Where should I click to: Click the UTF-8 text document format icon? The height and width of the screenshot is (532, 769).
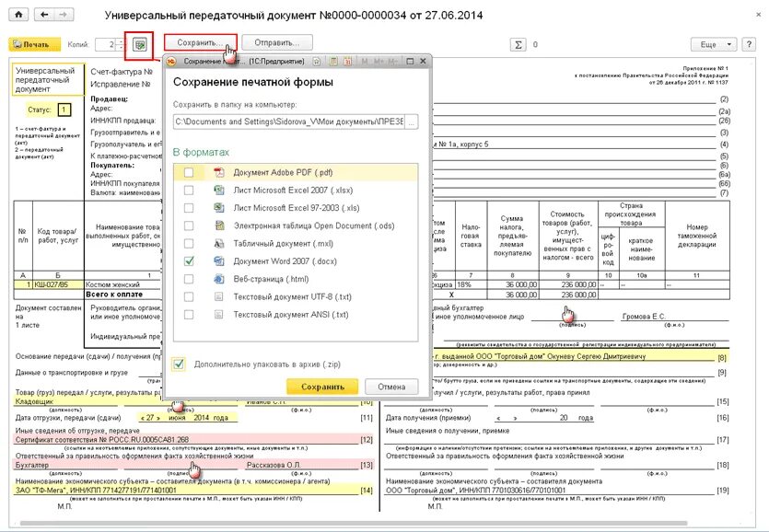click(219, 296)
